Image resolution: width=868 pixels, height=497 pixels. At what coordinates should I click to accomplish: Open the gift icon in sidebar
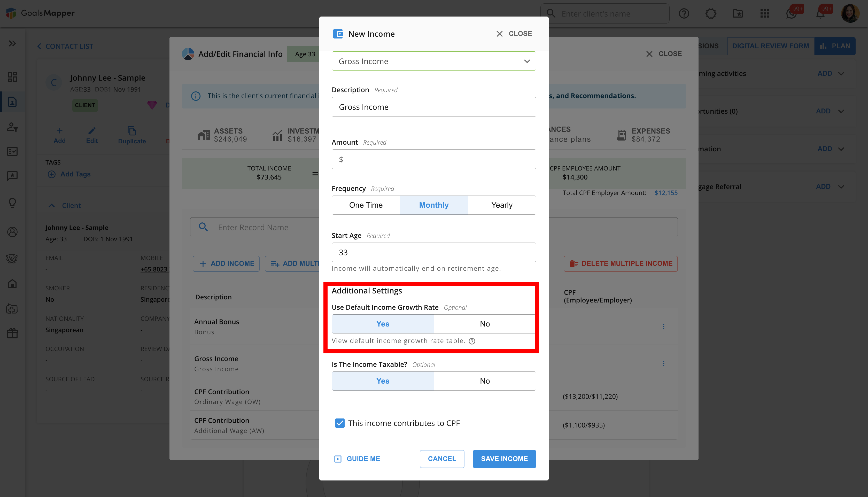point(12,333)
